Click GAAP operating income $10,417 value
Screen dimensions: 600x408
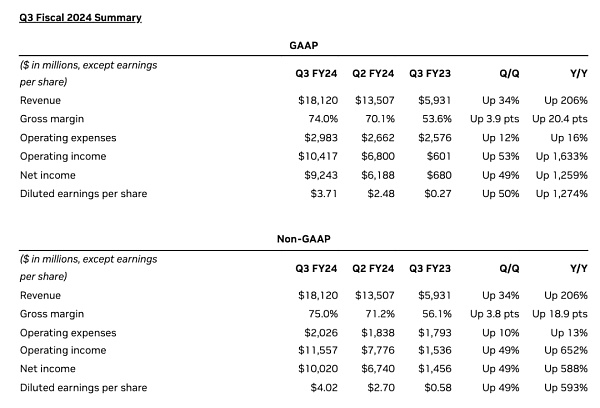[319, 156]
